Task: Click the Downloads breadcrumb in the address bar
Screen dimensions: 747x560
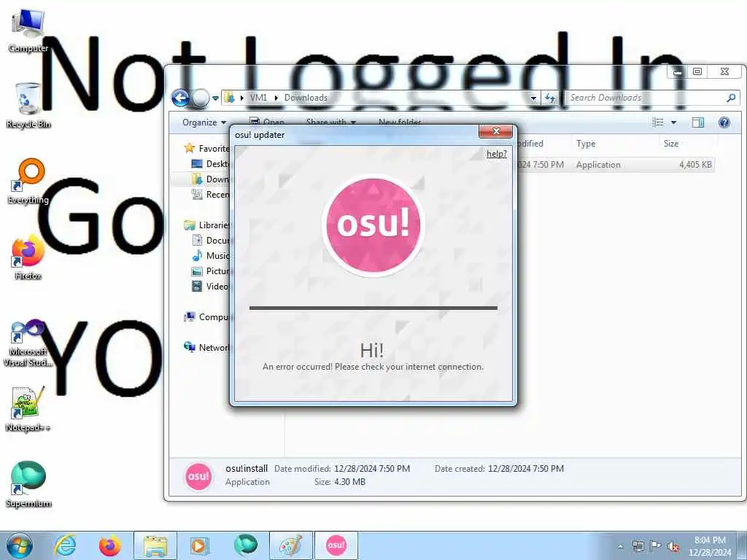Action: 306,98
